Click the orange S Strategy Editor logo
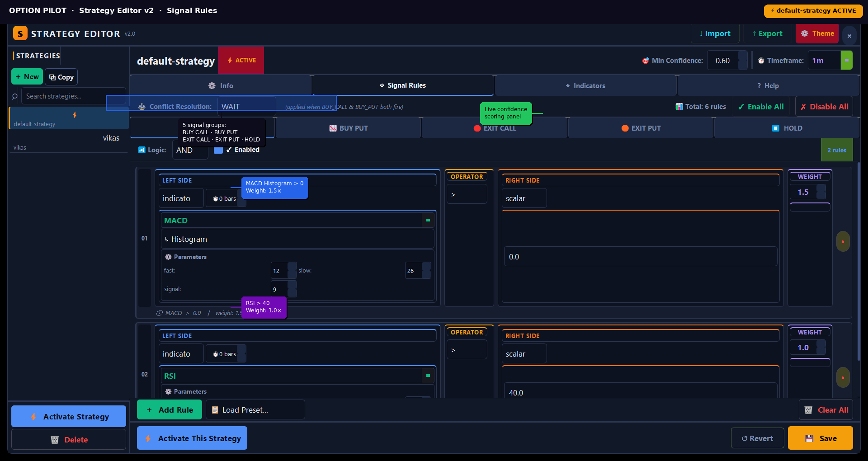868x461 pixels. 20,33
